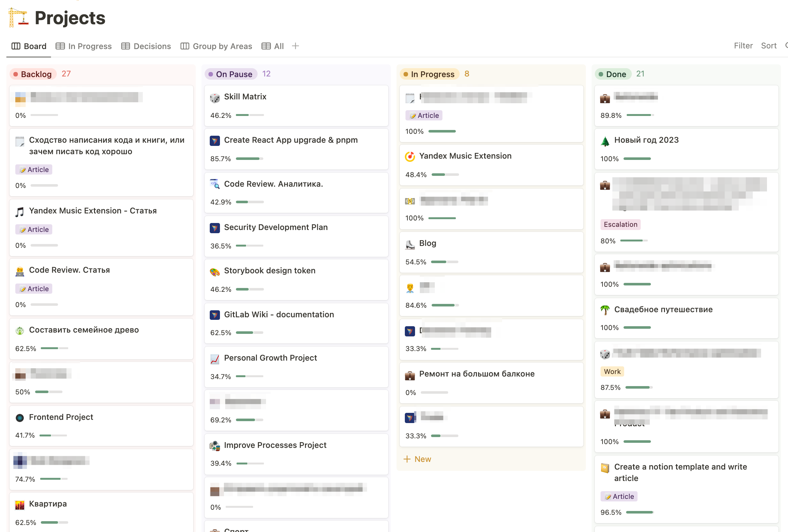The height and width of the screenshot is (532, 788).
Task: Open the Sort options
Action: coord(768,46)
